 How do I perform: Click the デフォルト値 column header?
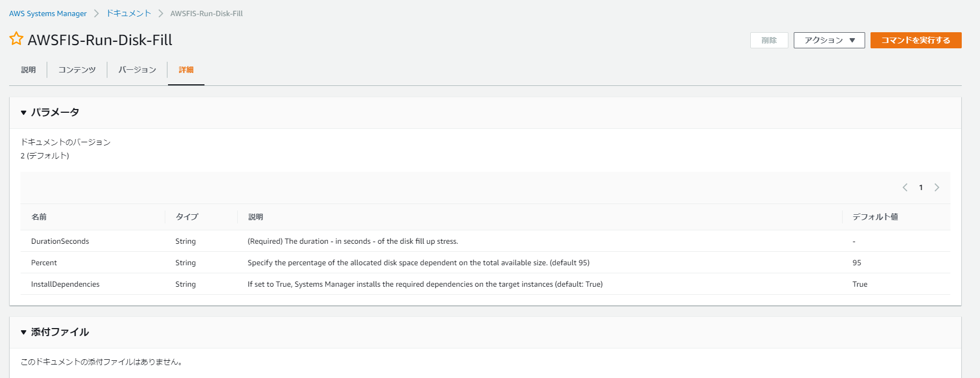point(875,217)
